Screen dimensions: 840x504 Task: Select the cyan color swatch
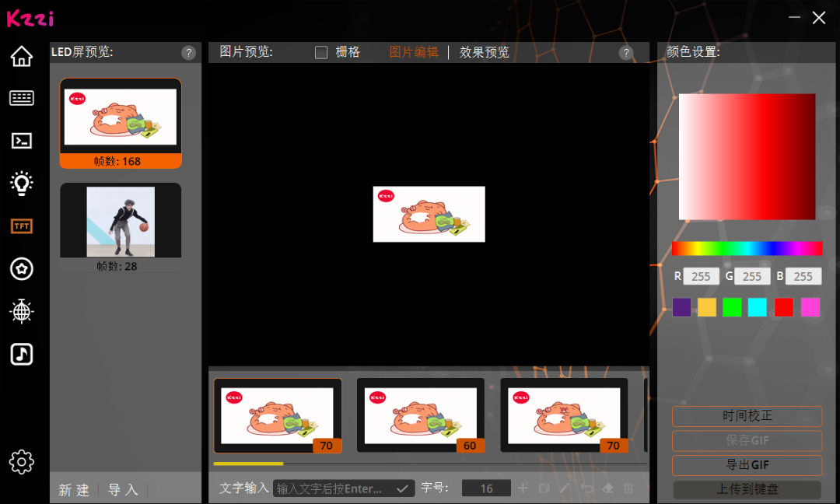(757, 307)
